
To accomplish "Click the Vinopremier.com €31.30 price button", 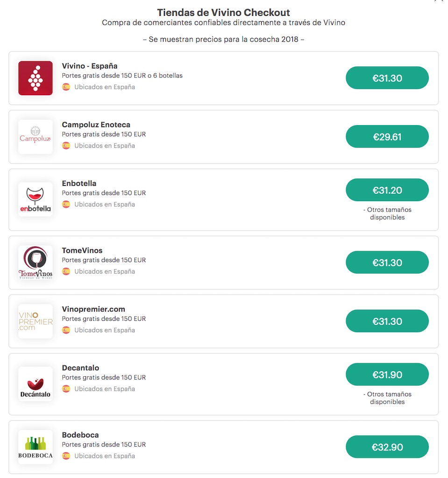I will pos(387,321).
